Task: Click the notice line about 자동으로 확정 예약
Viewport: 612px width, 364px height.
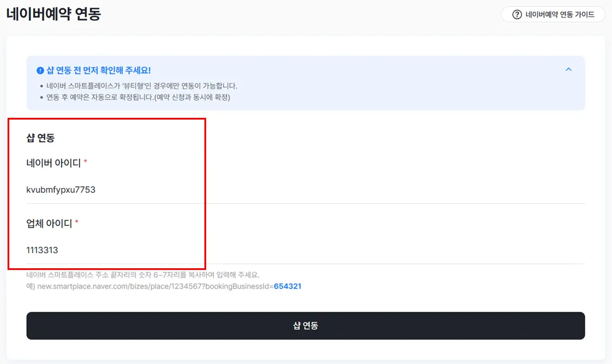Action: tap(138, 97)
